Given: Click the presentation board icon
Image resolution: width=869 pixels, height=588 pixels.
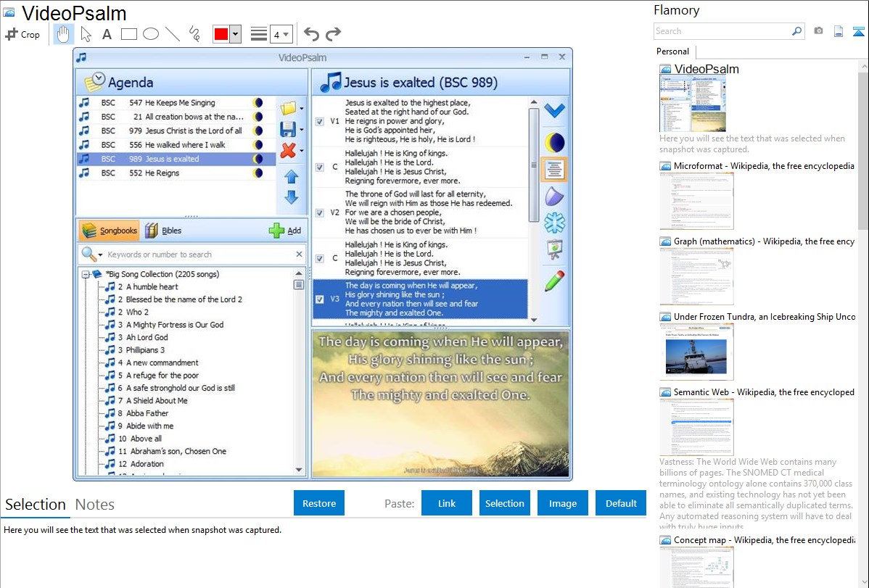Looking at the screenshot, I should pyautogui.click(x=554, y=250).
